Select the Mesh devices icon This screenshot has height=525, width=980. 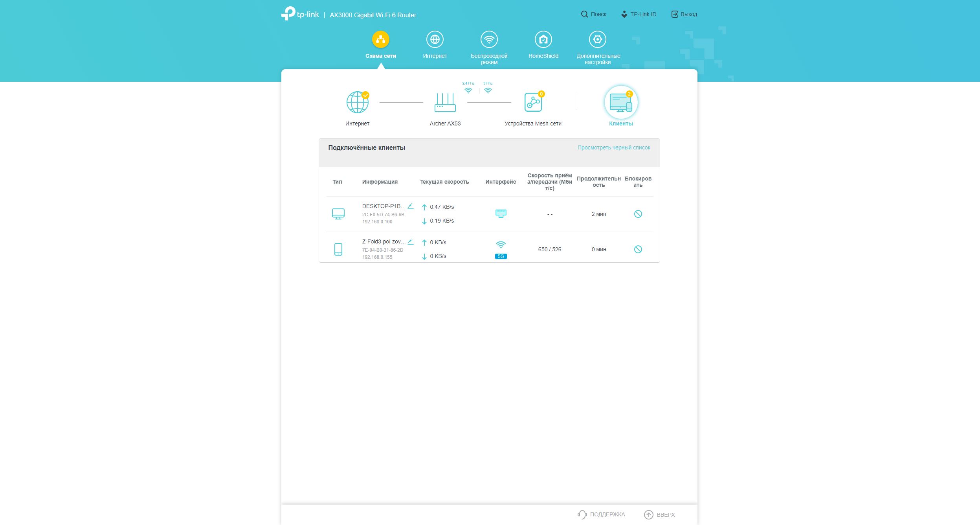(x=533, y=102)
